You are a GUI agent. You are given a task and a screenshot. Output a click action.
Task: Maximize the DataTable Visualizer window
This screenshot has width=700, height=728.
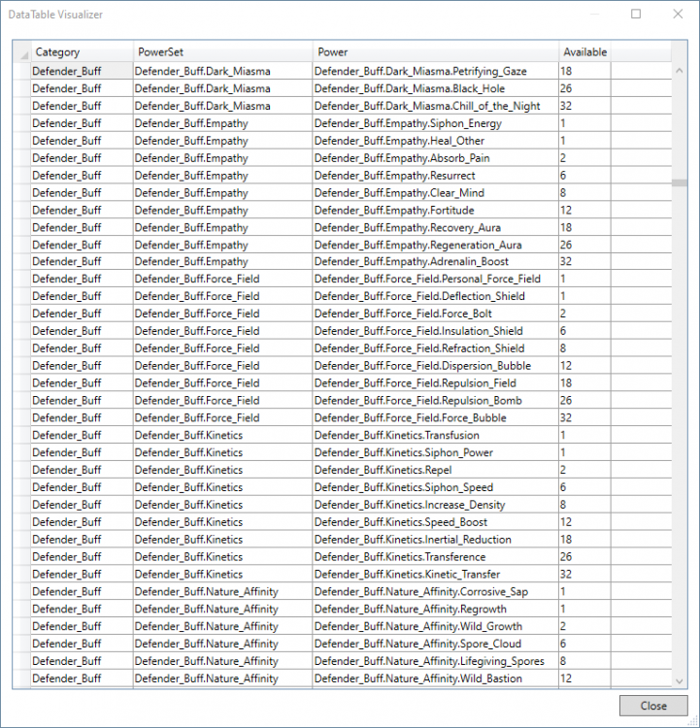pos(636,15)
